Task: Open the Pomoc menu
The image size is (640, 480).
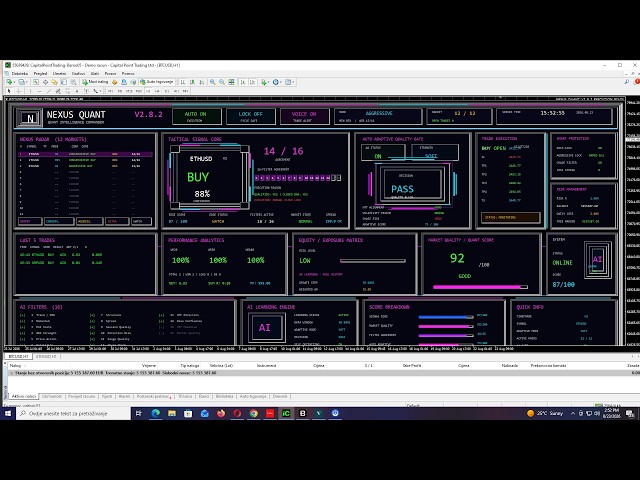Action: (128, 73)
